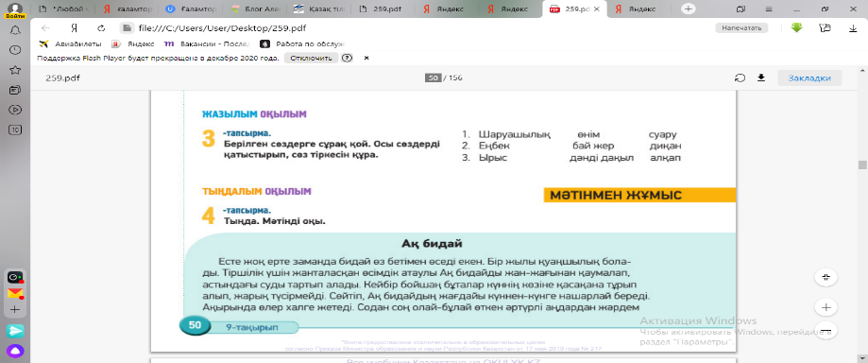Image resolution: width=868 pixels, height=363 pixels.
Task: Reload the page with refresh icon
Action: point(101,28)
